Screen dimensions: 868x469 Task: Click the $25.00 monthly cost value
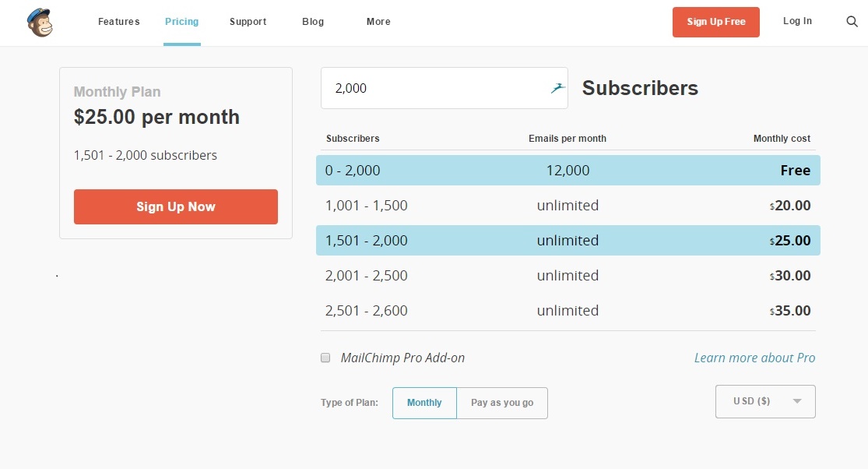click(790, 240)
